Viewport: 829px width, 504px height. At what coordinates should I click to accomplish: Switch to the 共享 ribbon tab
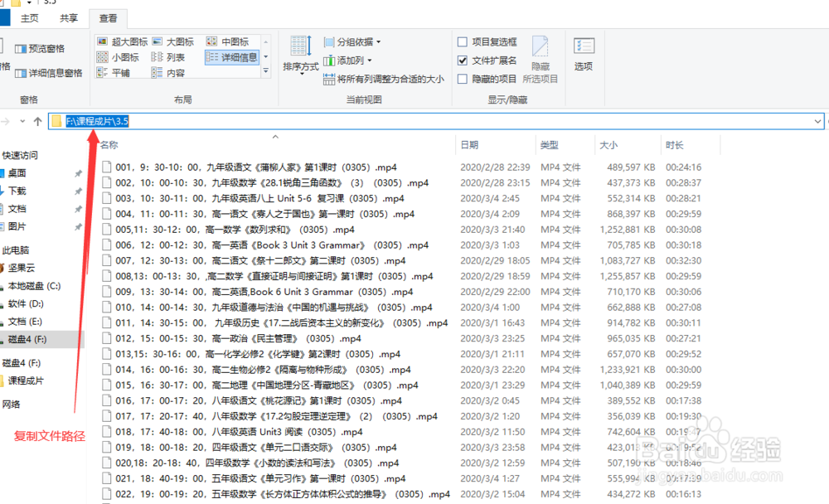point(67,17)
